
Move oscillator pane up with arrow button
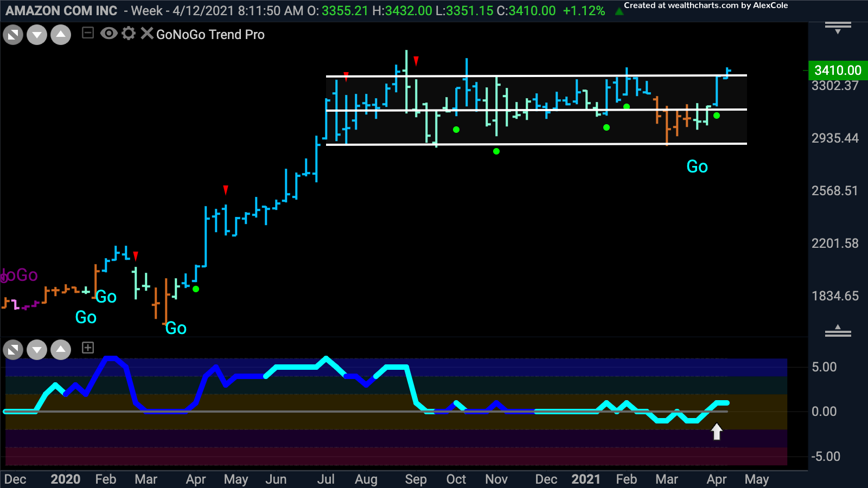coord(61,350)
